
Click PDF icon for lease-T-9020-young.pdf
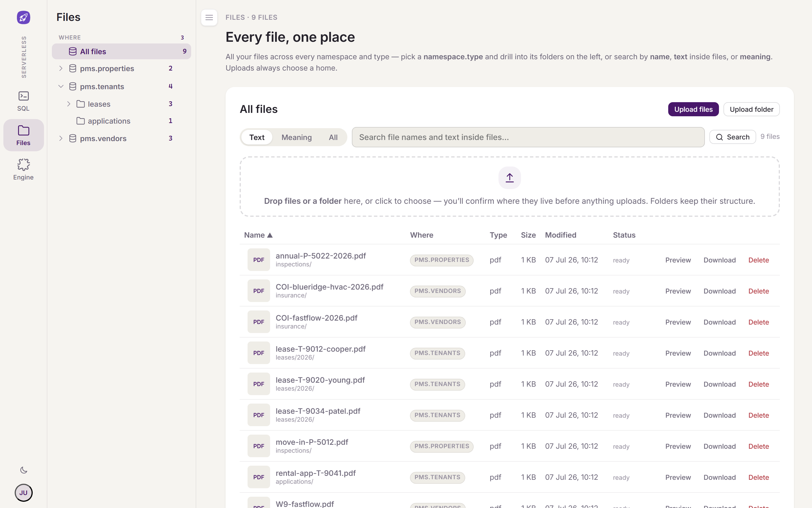259,384
